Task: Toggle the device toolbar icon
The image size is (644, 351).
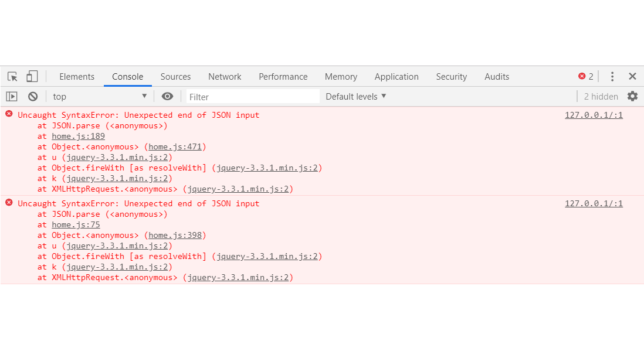Action: pos(32,77)
